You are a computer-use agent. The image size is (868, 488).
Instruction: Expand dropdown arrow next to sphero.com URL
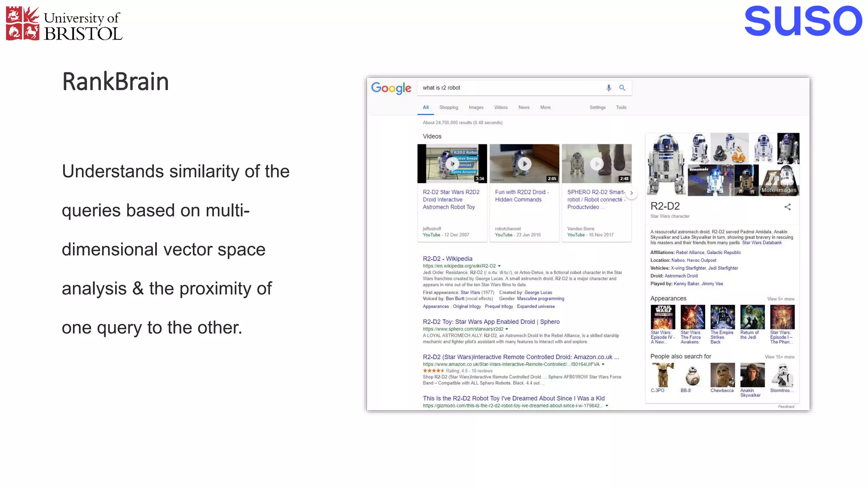(507, 329)
